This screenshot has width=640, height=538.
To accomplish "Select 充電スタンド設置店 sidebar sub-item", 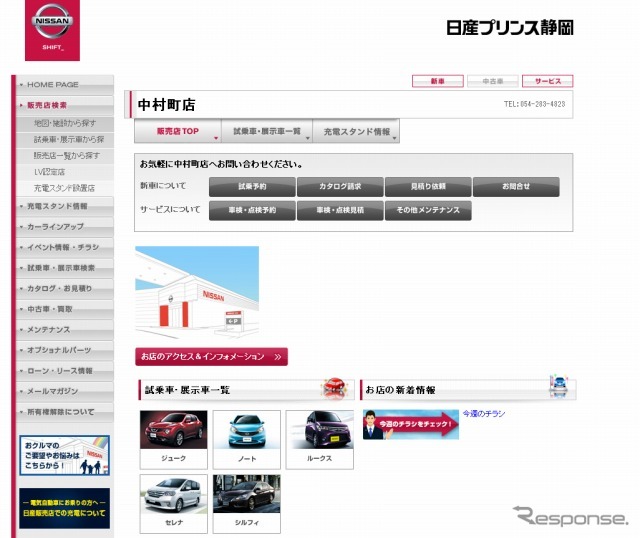I will 65,188.
